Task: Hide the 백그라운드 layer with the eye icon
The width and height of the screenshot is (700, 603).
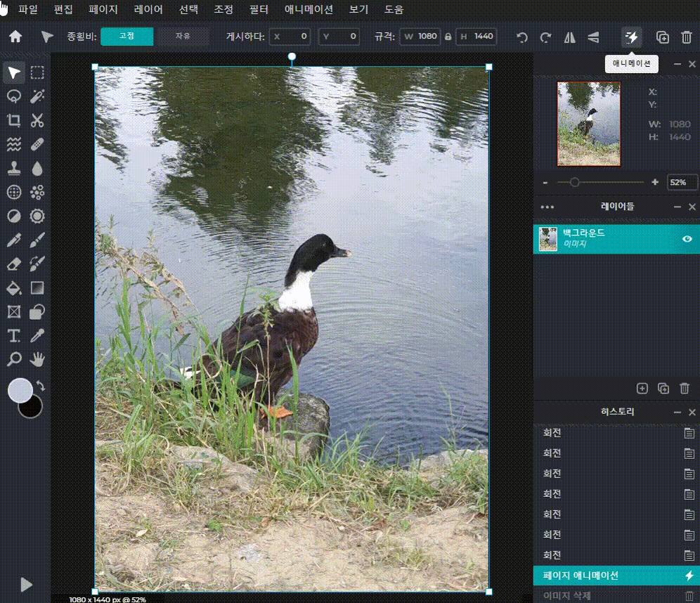Action: [x=687, y=239]
